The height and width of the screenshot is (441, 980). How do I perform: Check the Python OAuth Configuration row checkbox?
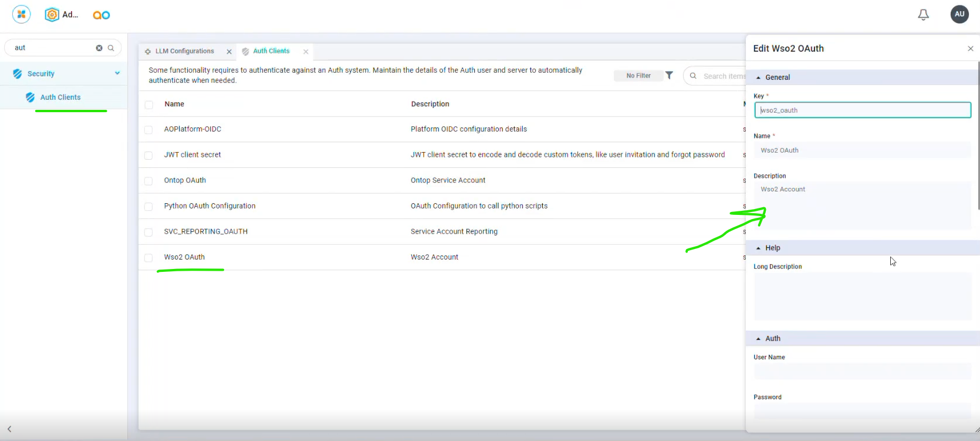tap(148, 207)
